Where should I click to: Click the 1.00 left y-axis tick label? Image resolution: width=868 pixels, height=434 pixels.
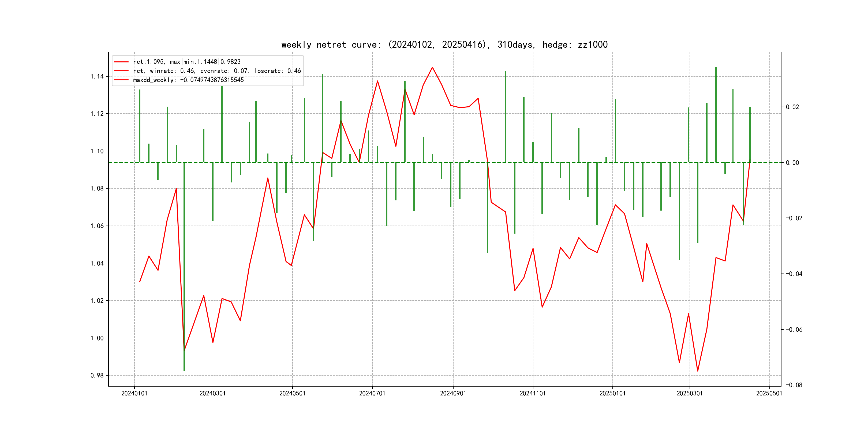coord(97,338)
